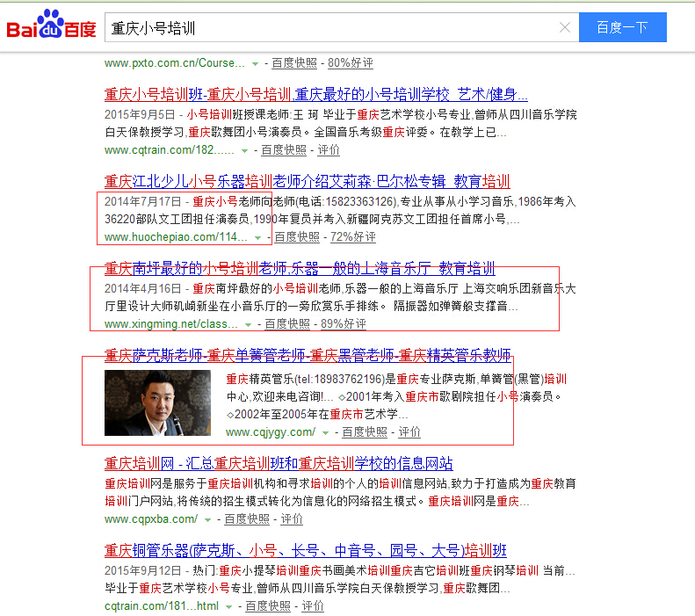Viewport: 695px width, 616px height.
Task: Click the URL text www.pxto.com.cn/Course...
Action: pyautogui.click(x=174, y=63)
